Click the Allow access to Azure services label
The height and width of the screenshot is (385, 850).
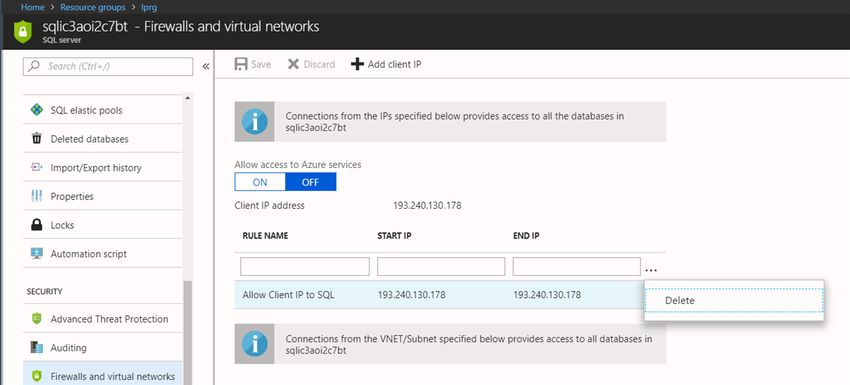coord(298,164)
